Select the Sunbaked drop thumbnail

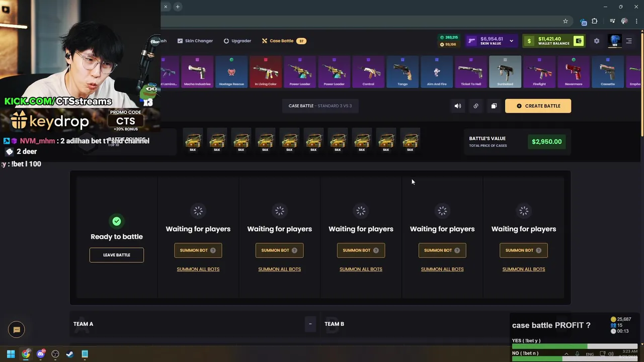505,72
